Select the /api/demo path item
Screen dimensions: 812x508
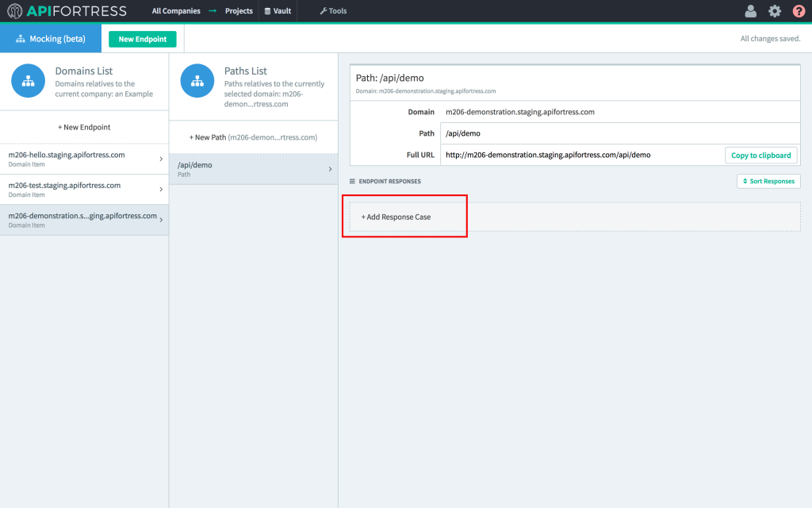pyautogui.click(x=253, y=169)
